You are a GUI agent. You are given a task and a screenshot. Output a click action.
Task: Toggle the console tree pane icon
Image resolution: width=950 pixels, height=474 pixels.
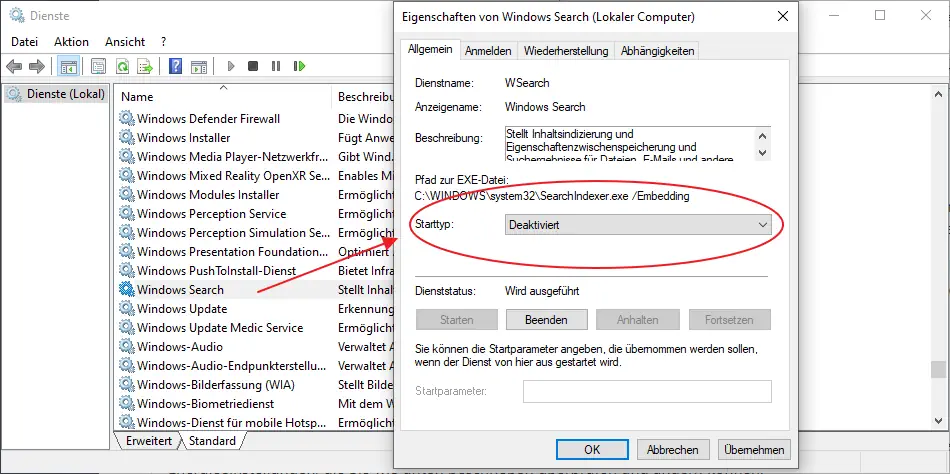click(x=68, y=66)
